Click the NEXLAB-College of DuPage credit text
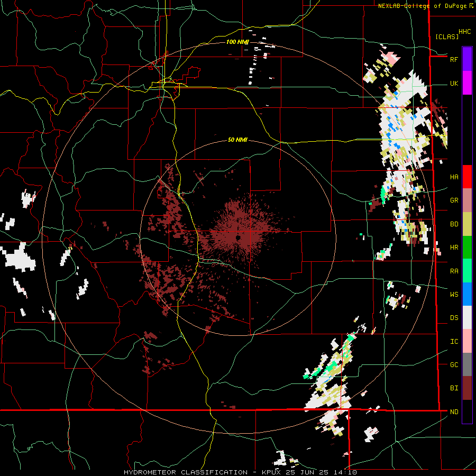This screenshot has width=476, height=476. coord(423,6)
